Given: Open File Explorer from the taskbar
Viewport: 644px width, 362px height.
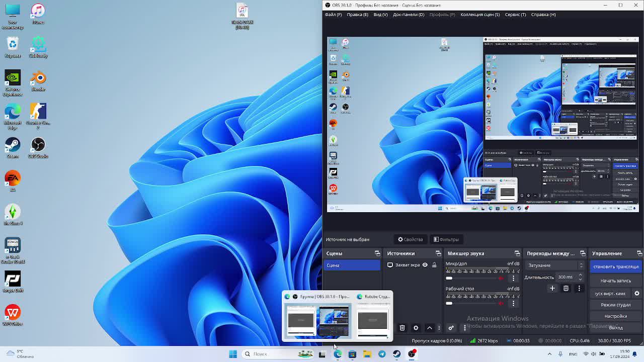Looking at the screenshot, I should click(367, 354).
